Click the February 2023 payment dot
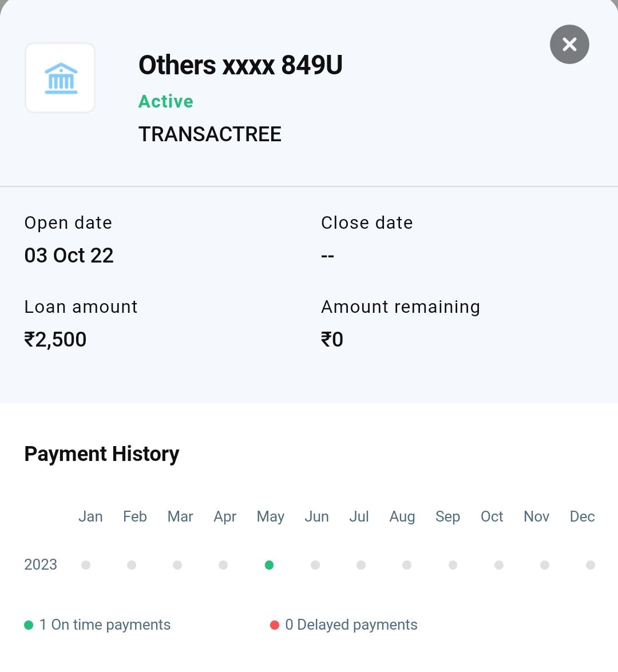This screenshot has height=672, width=618. click(x=132, y=565)
